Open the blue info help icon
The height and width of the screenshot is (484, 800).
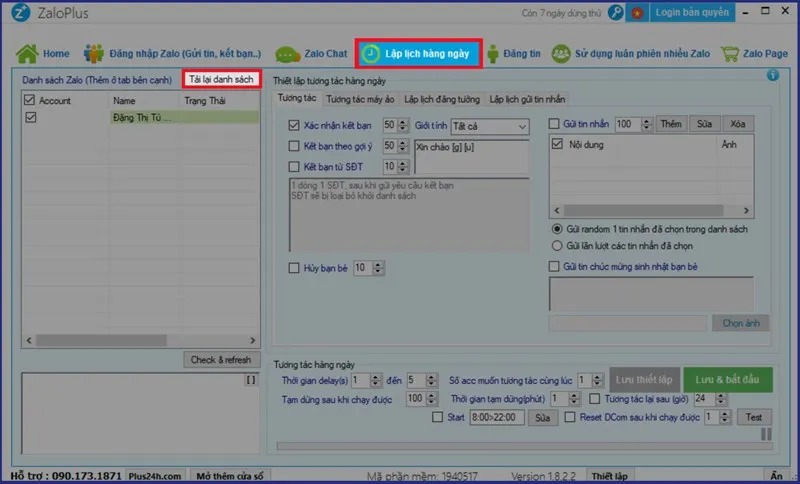click(x=772, y=75)
